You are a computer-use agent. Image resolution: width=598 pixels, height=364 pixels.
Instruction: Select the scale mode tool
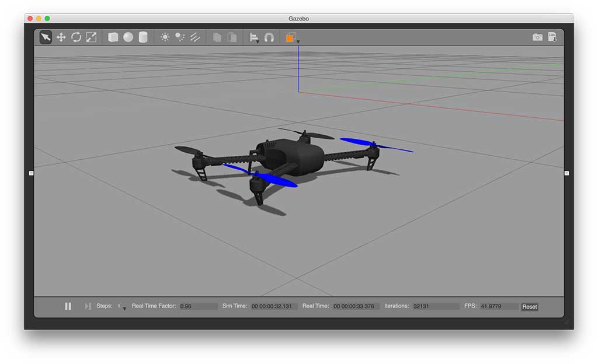coord(91,37)
